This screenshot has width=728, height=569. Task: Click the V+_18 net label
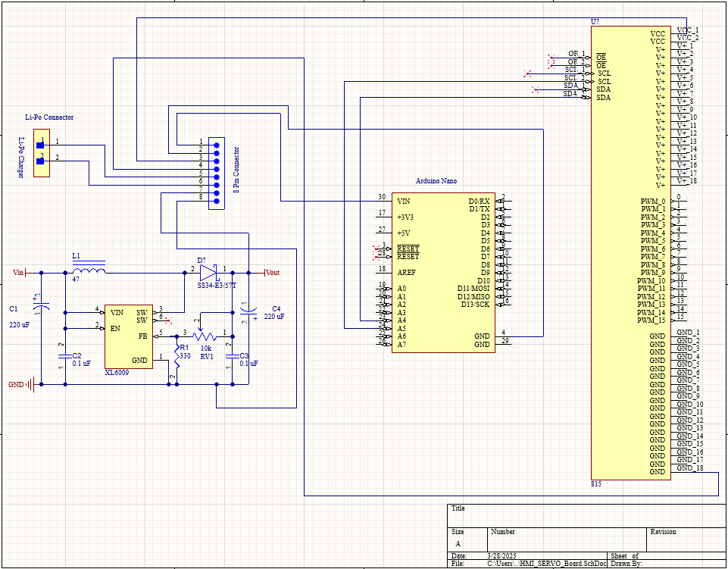686,180
